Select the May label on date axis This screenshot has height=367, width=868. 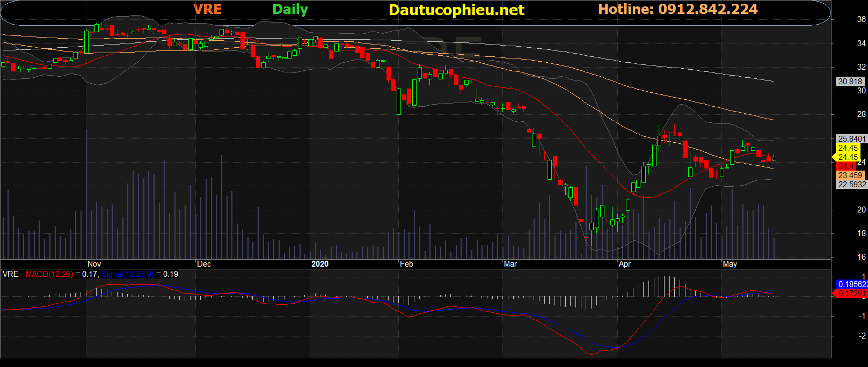point(730,264)
